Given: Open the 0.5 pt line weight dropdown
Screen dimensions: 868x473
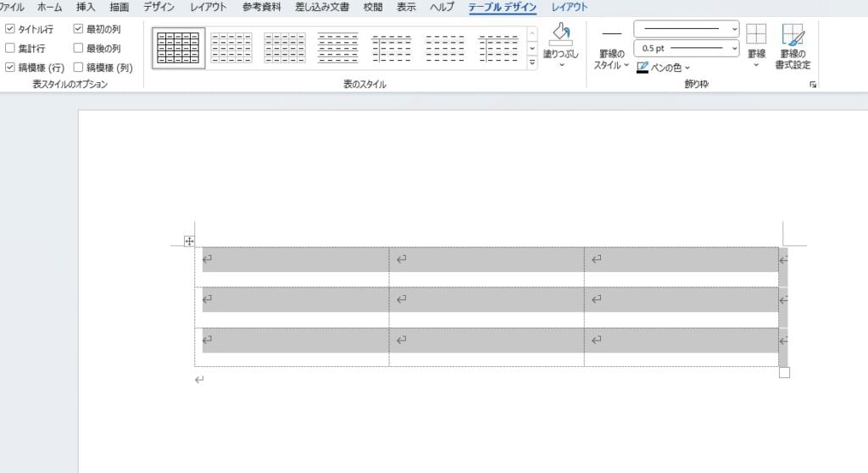Looking at the screenshot, I should pos(687,48).
